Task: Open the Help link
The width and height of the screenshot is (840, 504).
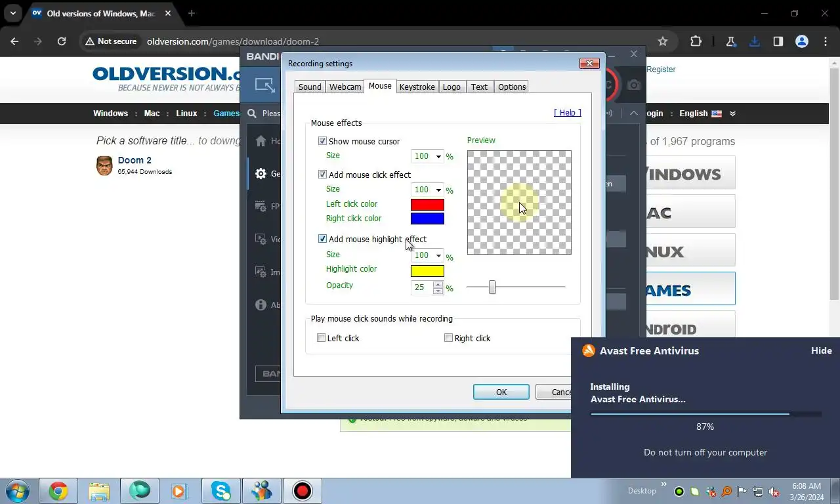Action: (568, 112)
